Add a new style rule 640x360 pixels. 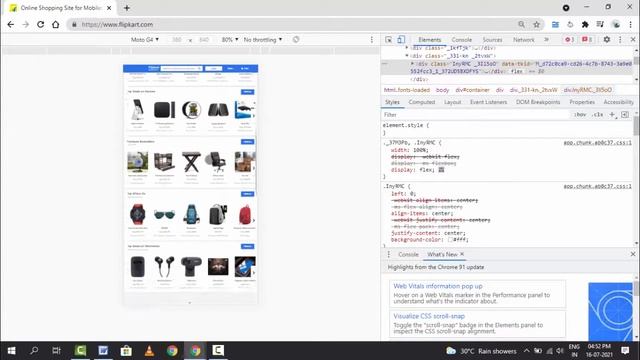coord(612,115)
